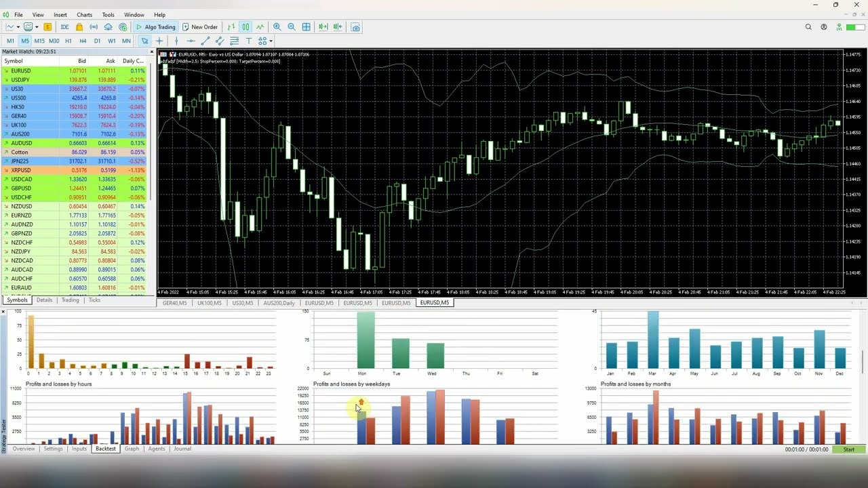868x488 pixels.
Task: Open the Tools menu
Action: pos(108,15)
